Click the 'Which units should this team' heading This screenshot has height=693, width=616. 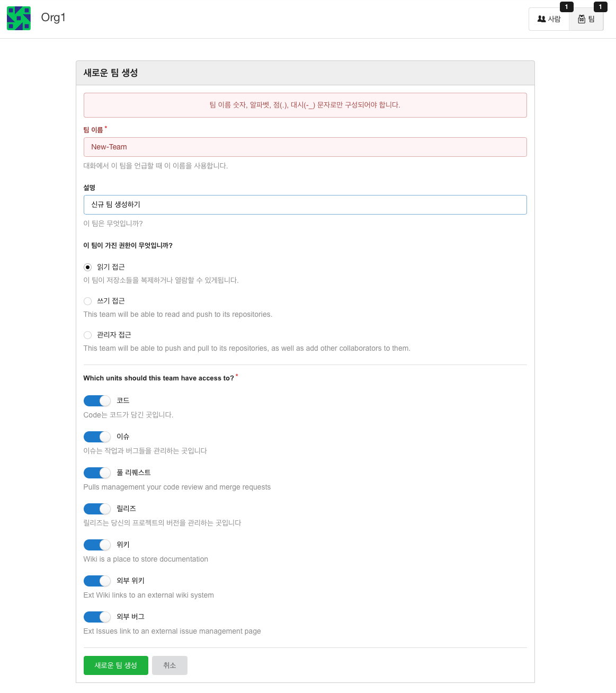point(159,378)
